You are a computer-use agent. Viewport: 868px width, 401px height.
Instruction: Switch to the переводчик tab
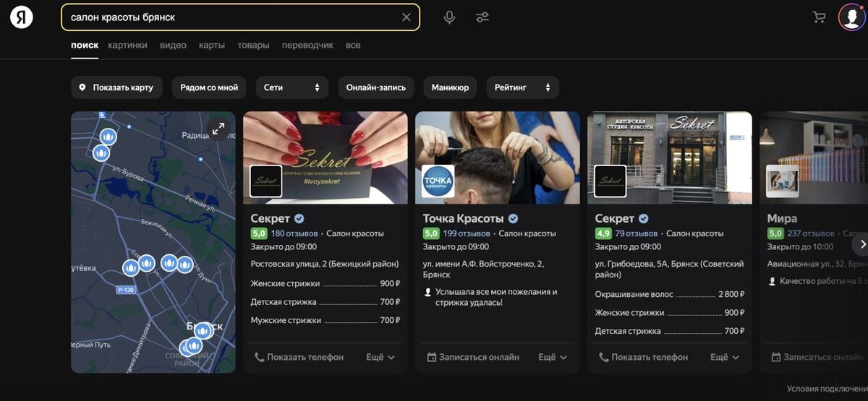point(307,45)
